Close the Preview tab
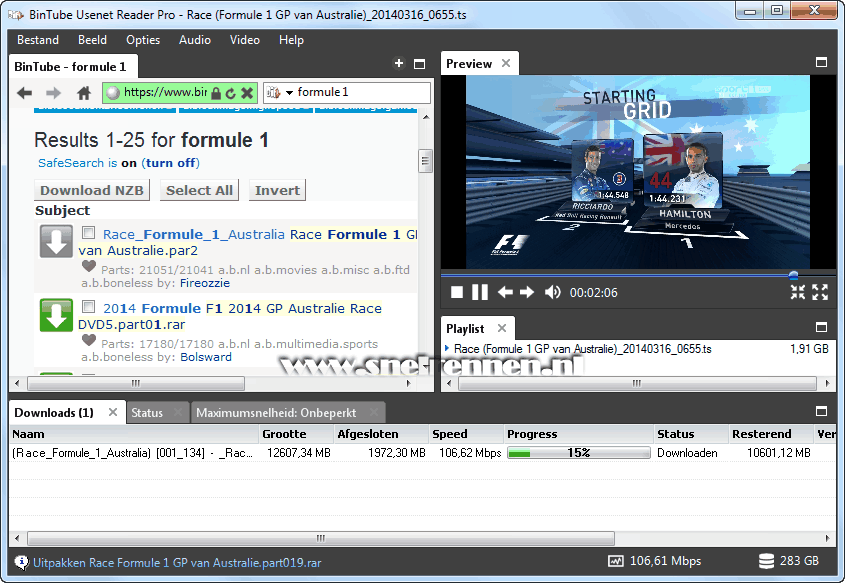 (505, 63)
